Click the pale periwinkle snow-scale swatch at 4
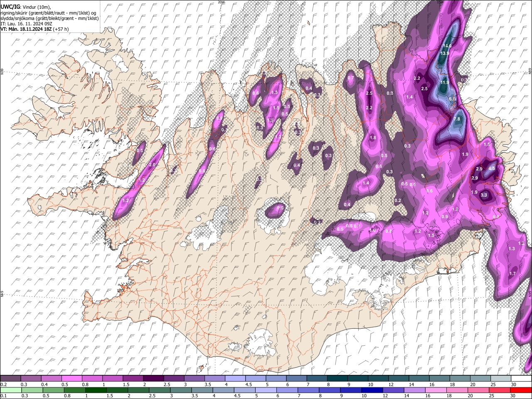Image resolution: width=532 pixels, height=399 pixels. tap(235, 379)
